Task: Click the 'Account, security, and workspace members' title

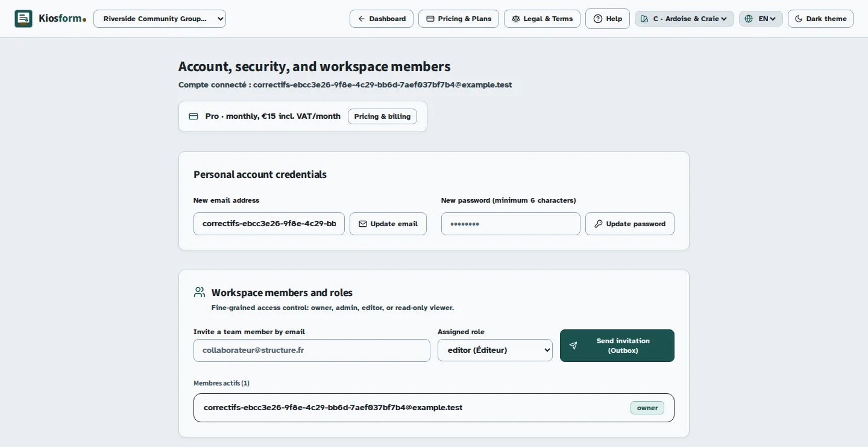Action: tap(315, 66)
